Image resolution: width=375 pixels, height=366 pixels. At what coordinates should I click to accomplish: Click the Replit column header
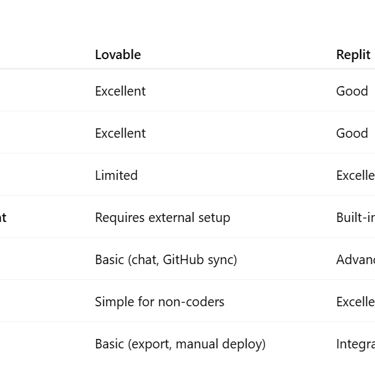coord(353,55)
